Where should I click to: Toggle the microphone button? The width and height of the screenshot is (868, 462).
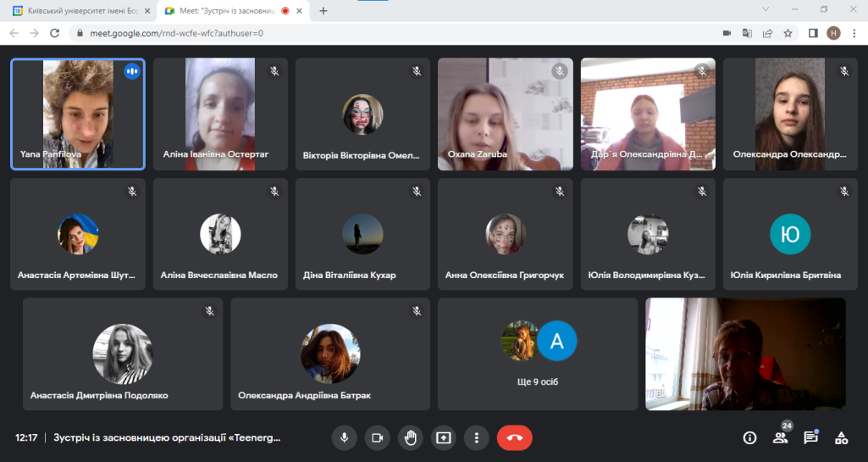(x=344, y=437)
